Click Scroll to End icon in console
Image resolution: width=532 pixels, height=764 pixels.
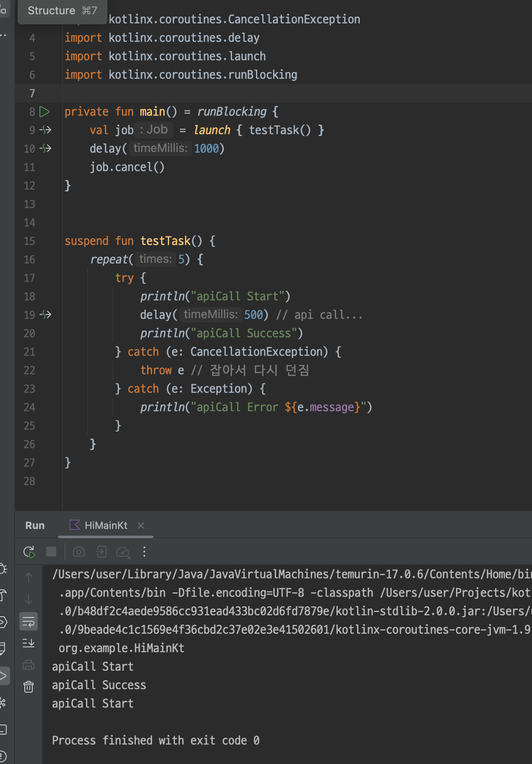coord(29,643)
